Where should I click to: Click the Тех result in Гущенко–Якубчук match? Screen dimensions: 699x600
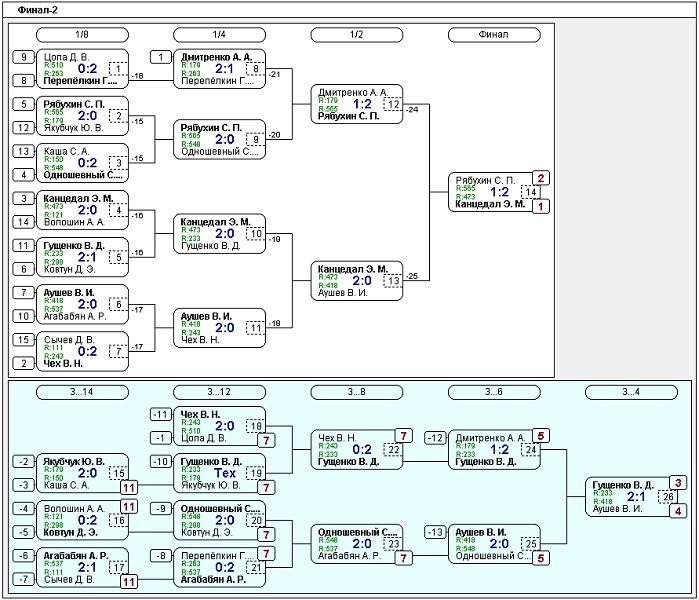point(225,473)
